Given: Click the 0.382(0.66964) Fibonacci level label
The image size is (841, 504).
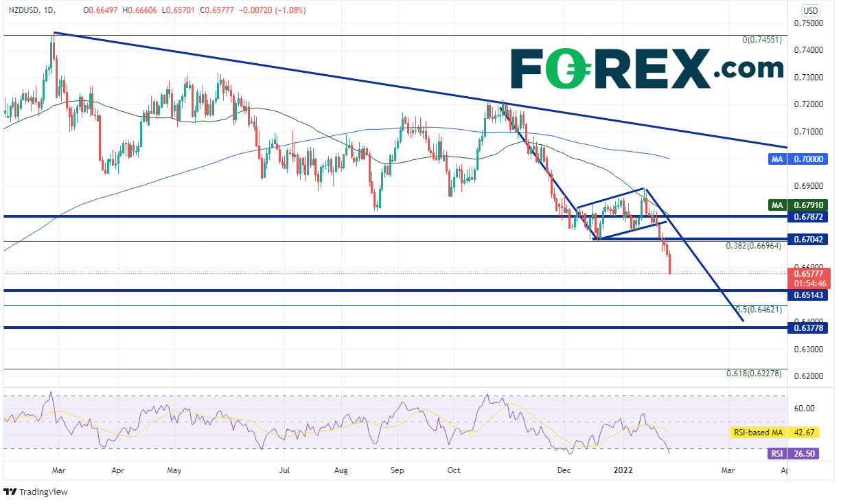Looking at the screenshot, I should coord(754,246).
